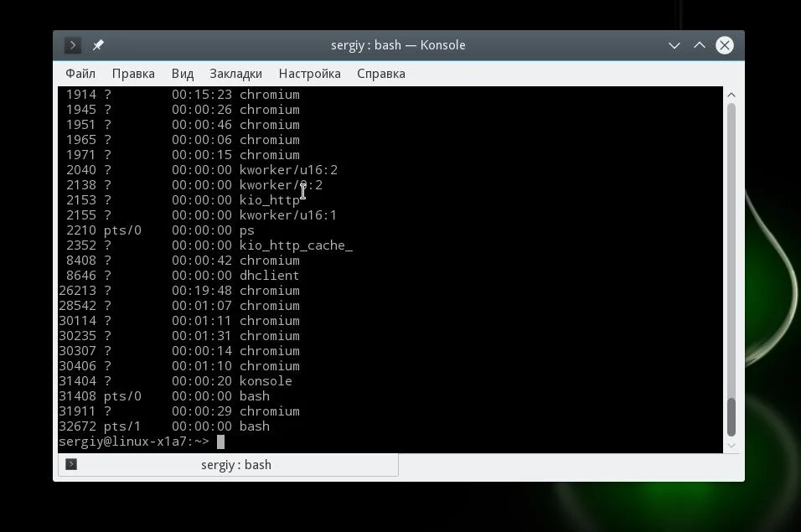Click the line for PID 2138
The height and width of the screenshot is (532, 801).
coord(194,185)
